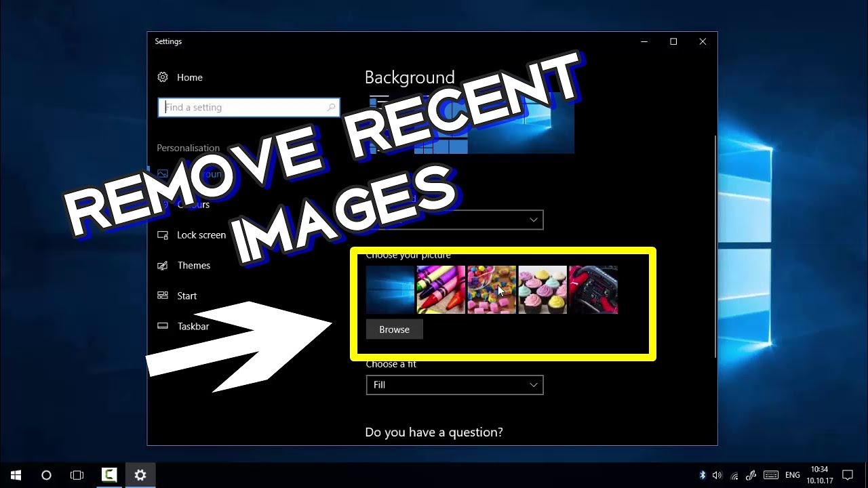Pick the cupcakes picture thumbnail
868x488 pixels.
[542, 290]
